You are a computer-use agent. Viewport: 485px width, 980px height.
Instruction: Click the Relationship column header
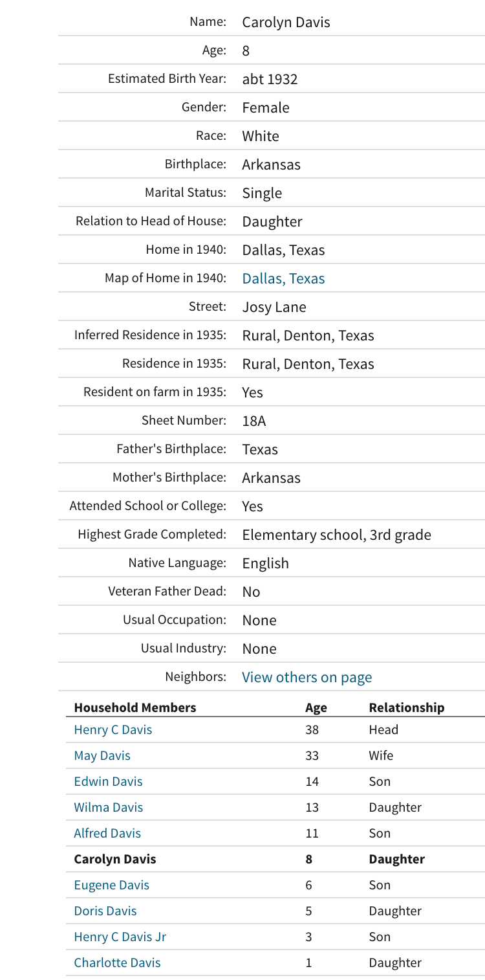(x=407, y=707)
